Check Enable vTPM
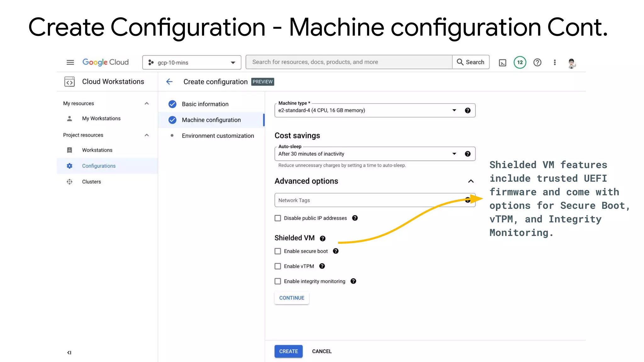 [x=278, y=266]
